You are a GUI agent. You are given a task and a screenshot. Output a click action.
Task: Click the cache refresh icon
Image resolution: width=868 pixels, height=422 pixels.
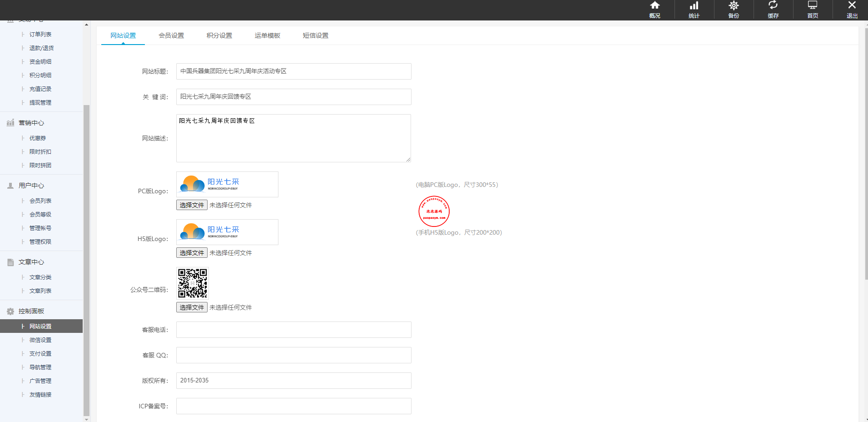pos(773,6)
